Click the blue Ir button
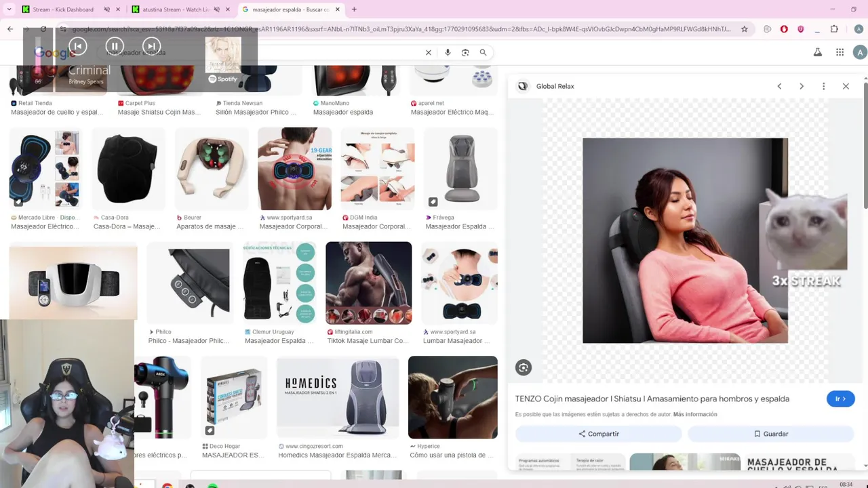868x488 pixels. pos(840,399)
